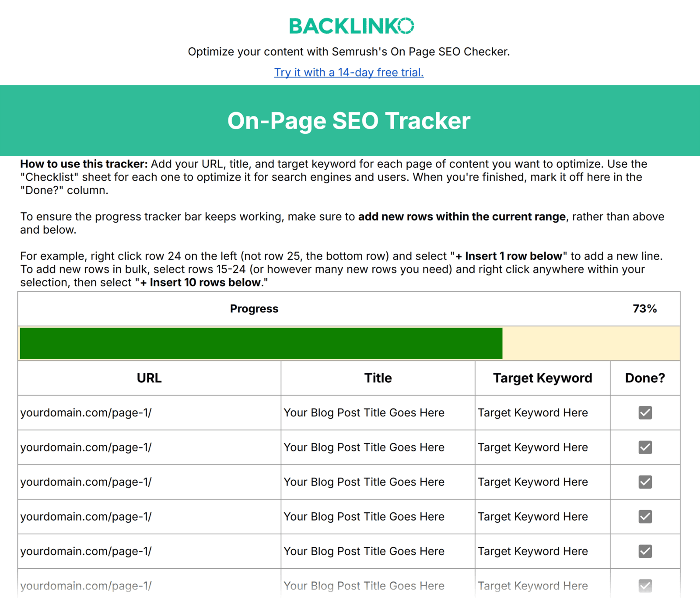Select yourdomain.com/page-1/ in the first row

pos(86,412)
